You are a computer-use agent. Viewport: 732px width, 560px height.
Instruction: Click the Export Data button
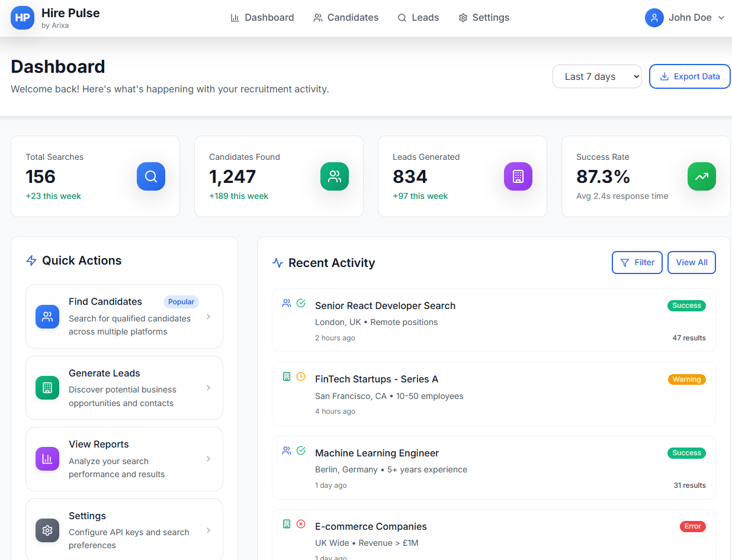tap(689, 76)
